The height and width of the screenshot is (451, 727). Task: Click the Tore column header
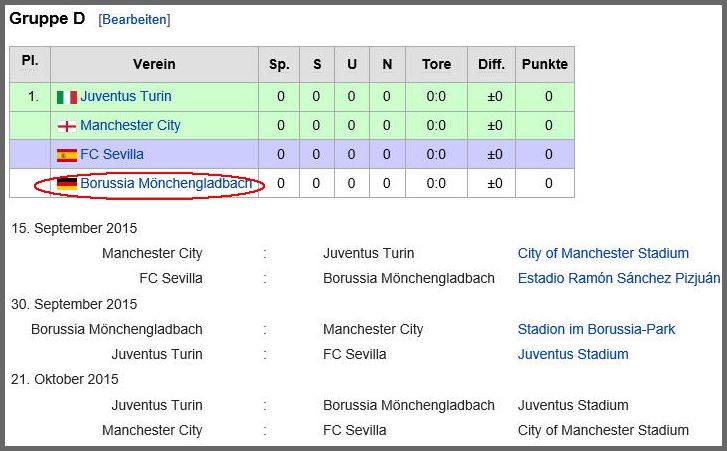pyautogui.click(x=436, y=64)
